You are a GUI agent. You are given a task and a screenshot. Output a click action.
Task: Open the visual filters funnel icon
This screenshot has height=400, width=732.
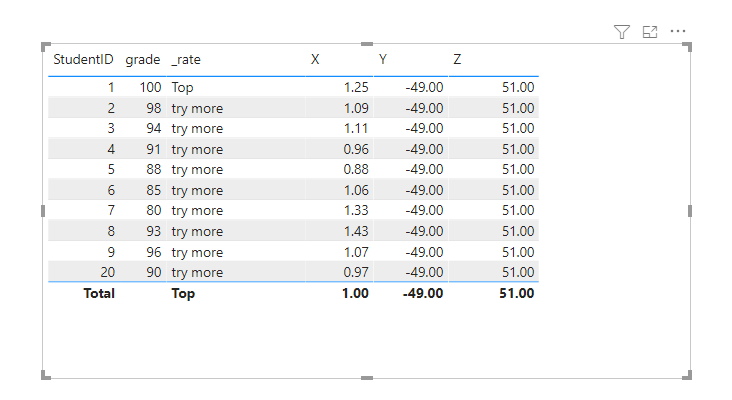pyautogui.click(x=621, y=32)
